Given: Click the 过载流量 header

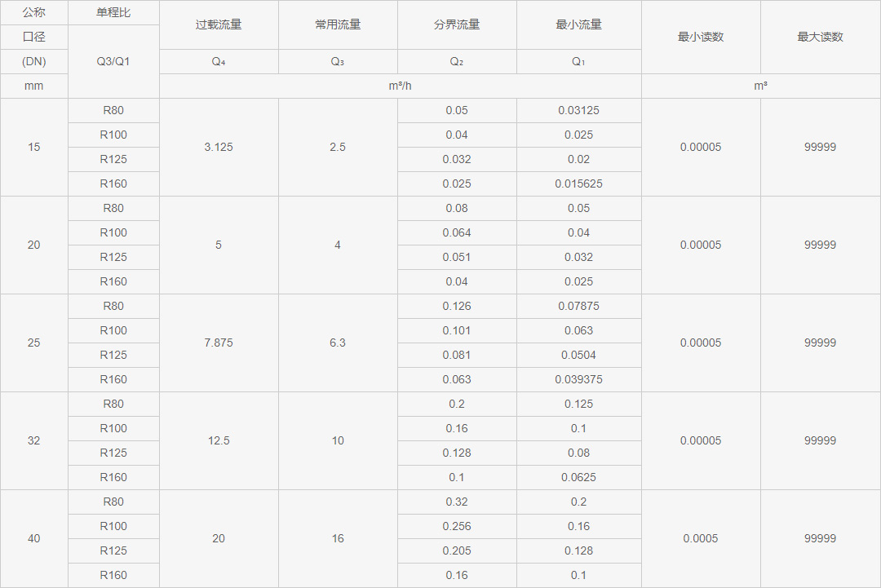Looking at the screenshot, I should pyautogui.click(x=219, y=24).
